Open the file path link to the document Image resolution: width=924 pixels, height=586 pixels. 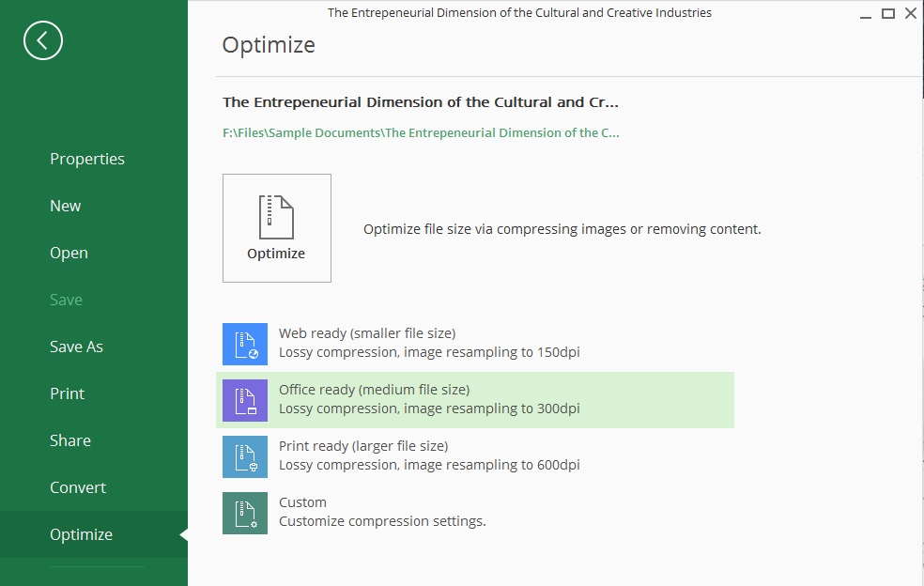[420, 132]
